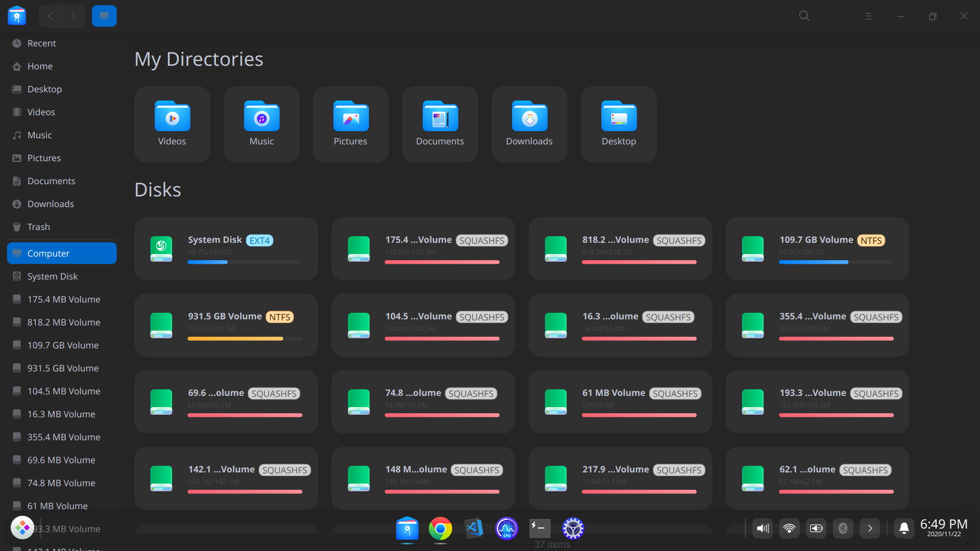Open search from the title bar

(x=803, y=16)
